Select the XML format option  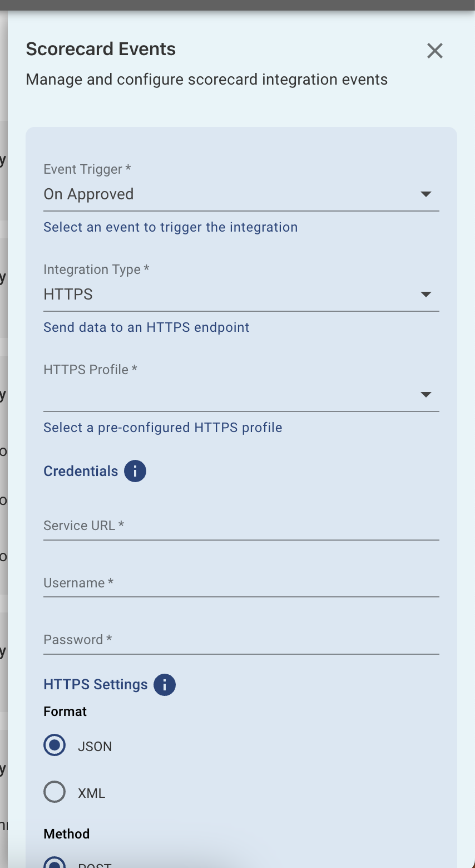54,792
